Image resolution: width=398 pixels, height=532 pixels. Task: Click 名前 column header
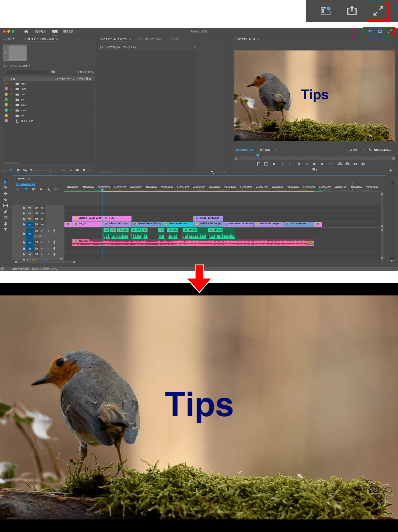12,79
